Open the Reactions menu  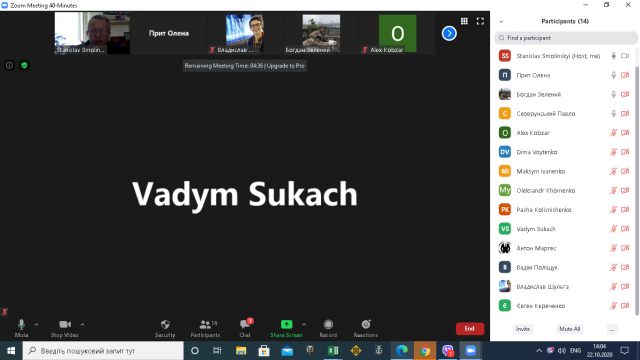coord(366,328)
